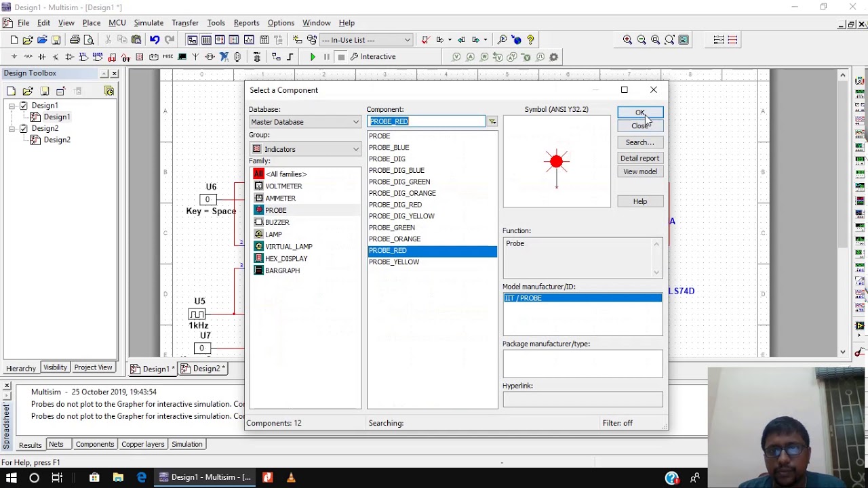The height and width of the screenshot is (488, 868).
Task: Click the Place Indicator toolbar icon
Action: 140,57
